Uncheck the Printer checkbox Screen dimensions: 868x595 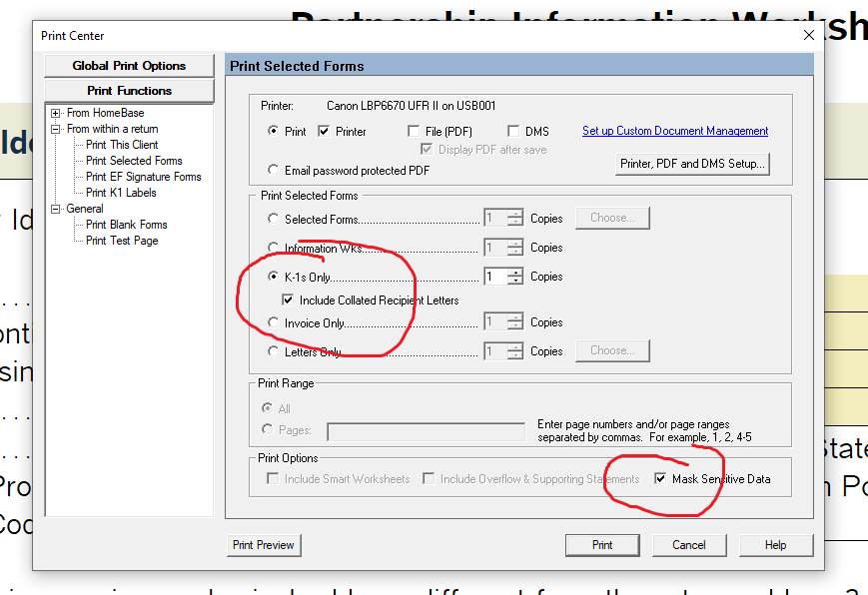tap(324, 132)
